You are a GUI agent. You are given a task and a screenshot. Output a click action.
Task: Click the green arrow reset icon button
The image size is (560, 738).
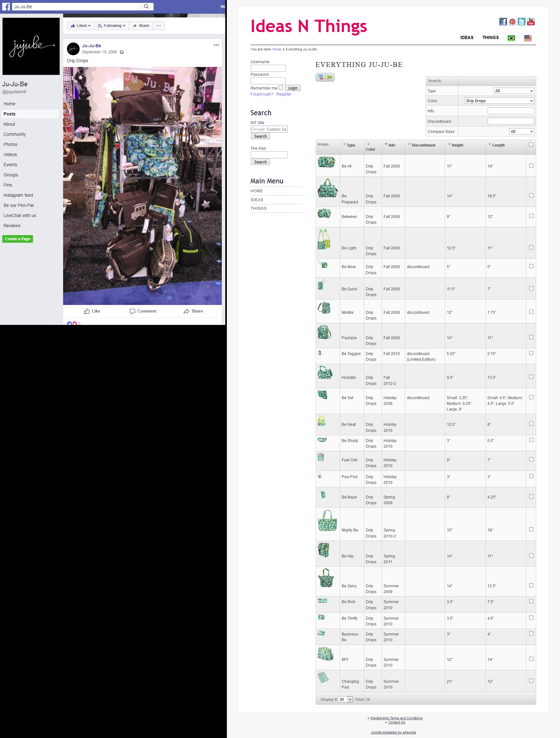click(x=330, y=77)
